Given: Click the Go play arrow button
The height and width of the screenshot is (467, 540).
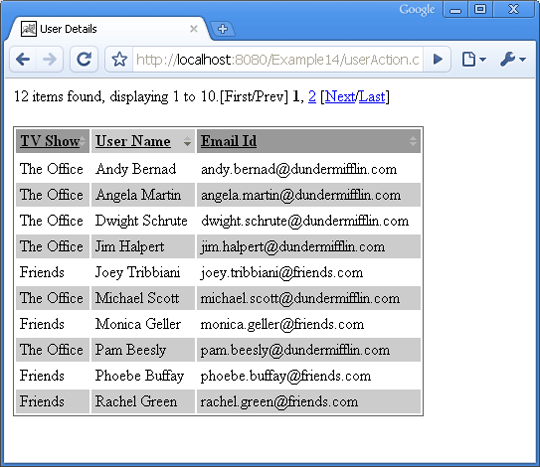Looking at the screenshot, I should click(437, 60).
